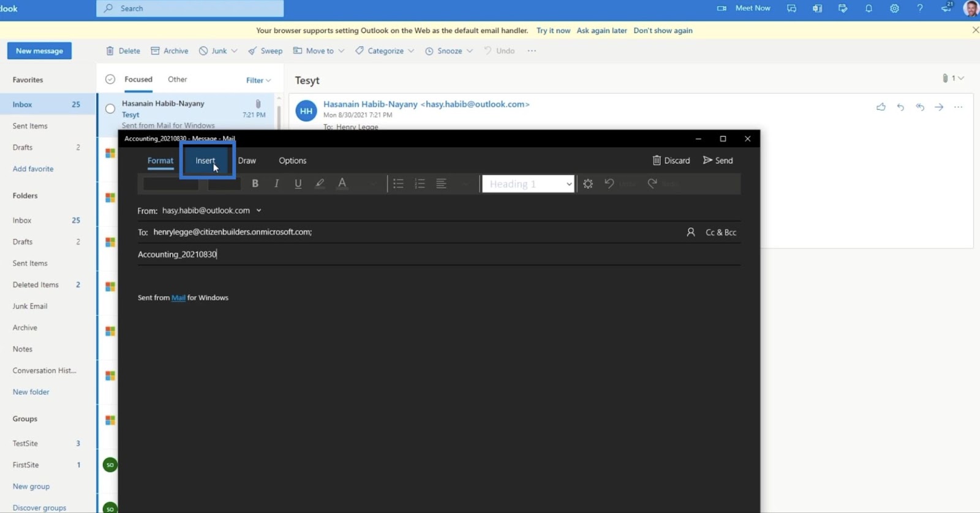Select the Hasanain Habib-Nayany message checkbox
The height and width of the screenshot is (513, 980).
point(110,108)
